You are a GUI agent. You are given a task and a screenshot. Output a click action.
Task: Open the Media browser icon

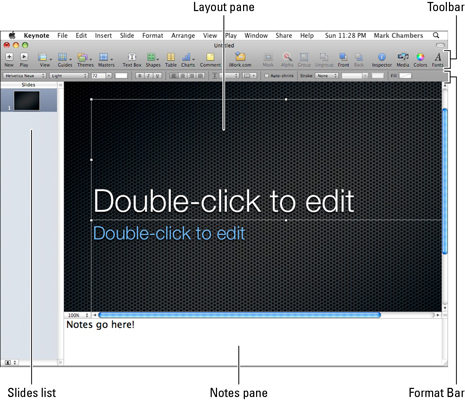pos(403,57)
